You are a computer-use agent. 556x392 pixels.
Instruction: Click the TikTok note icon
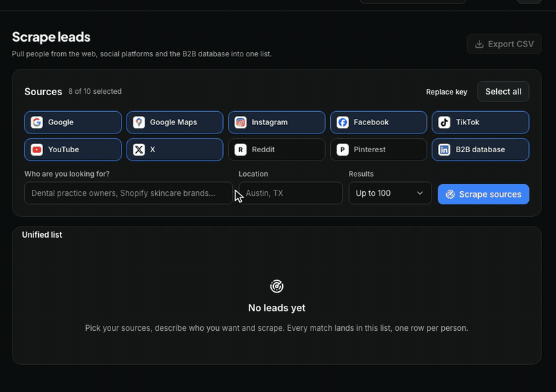pyautogui.click(x=444, y=122)
